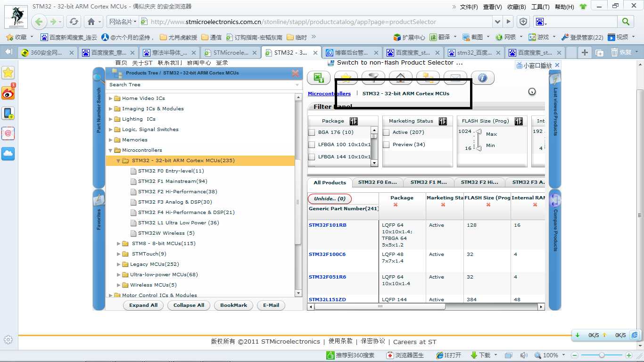Click the browser zoom slider in status bar
This screenshot has width=644, height=362.
[x=602, y=355]
